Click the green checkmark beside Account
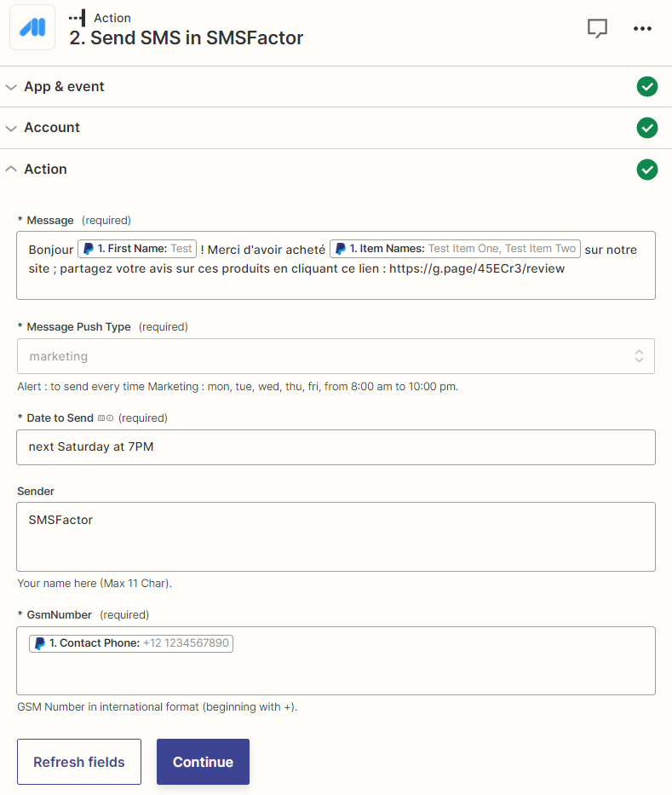This screenshot has width=672, height=795. [x=646, y=128]
